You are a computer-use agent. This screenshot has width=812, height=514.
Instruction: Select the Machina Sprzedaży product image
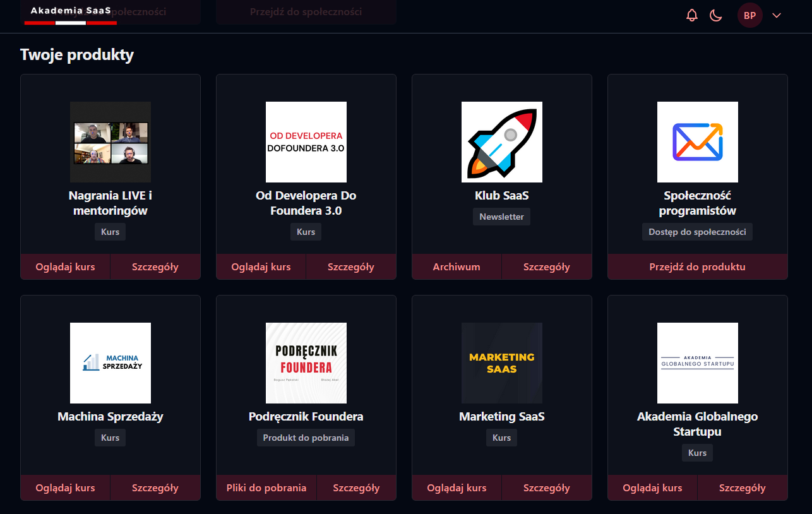click(110, 363)
